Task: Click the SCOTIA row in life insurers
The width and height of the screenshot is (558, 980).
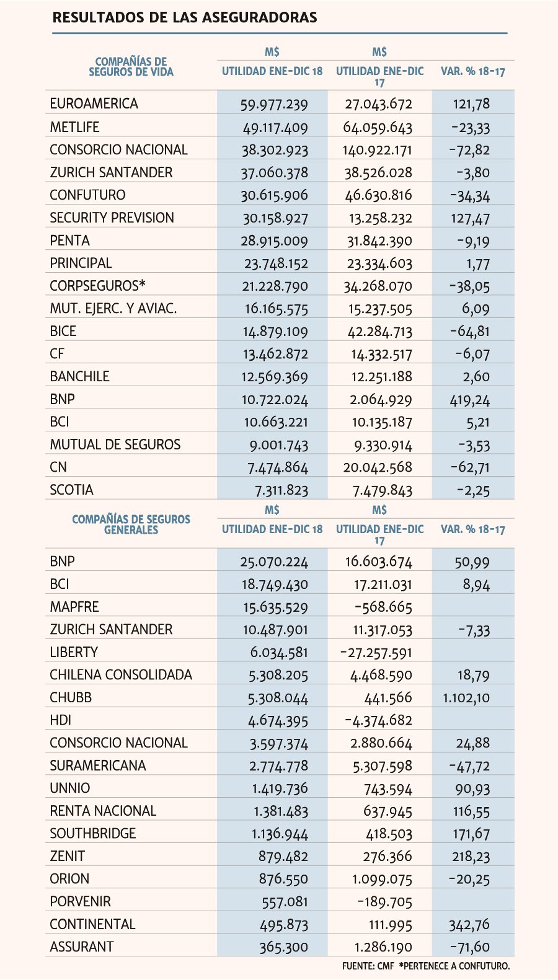Action: tap(280, 490)
